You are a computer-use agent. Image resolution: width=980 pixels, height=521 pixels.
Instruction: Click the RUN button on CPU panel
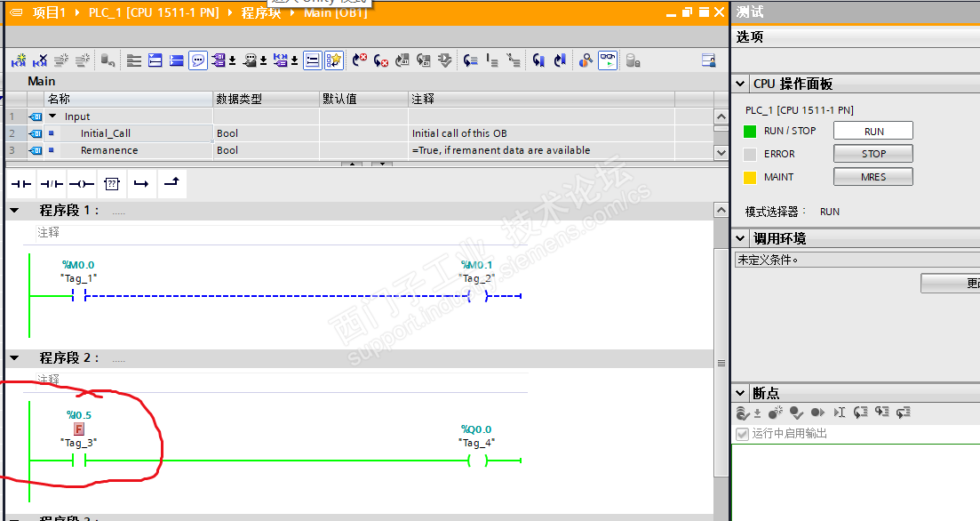pyautogui.click(x=873, y=132)
